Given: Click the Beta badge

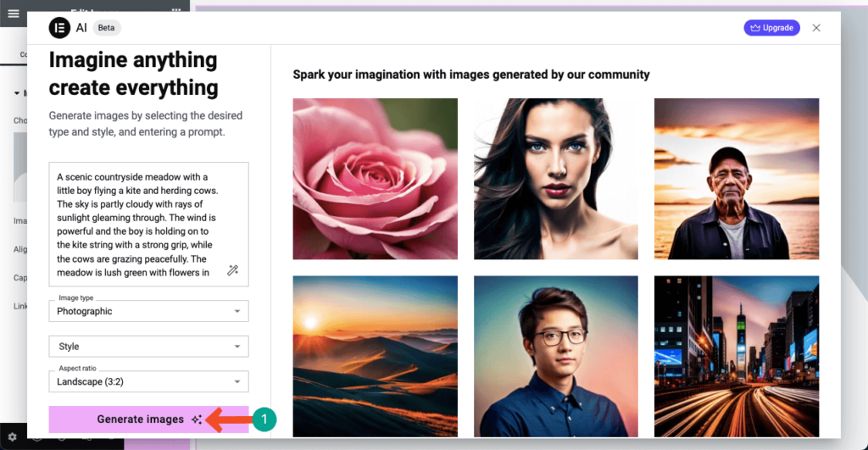Looking at the screenshot, I should pos(106,28).
